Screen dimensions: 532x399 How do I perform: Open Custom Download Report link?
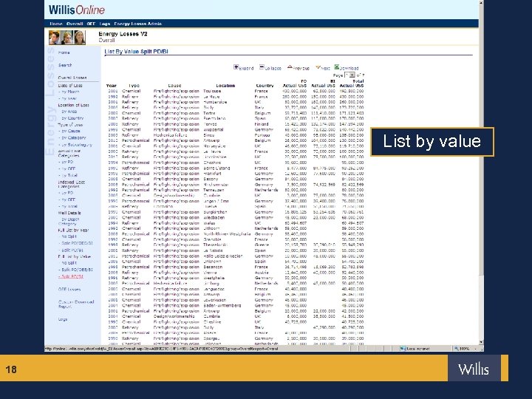[x=76, y=304]
